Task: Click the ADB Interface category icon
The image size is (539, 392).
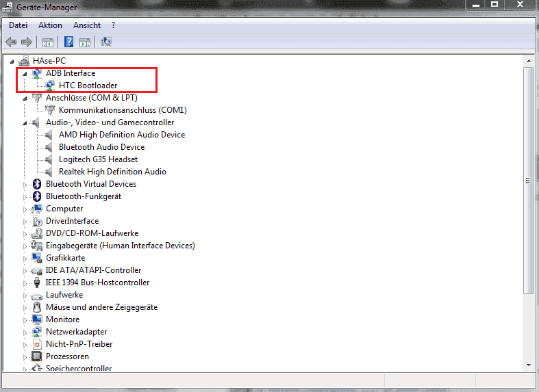Action: 37,73
